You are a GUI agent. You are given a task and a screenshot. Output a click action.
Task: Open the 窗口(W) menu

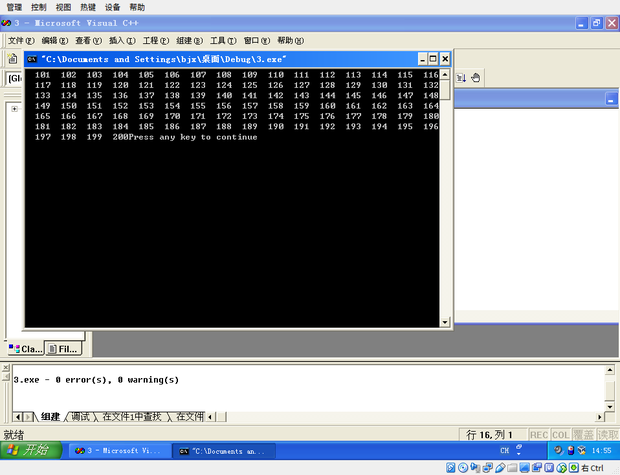(x=257, y=40)
